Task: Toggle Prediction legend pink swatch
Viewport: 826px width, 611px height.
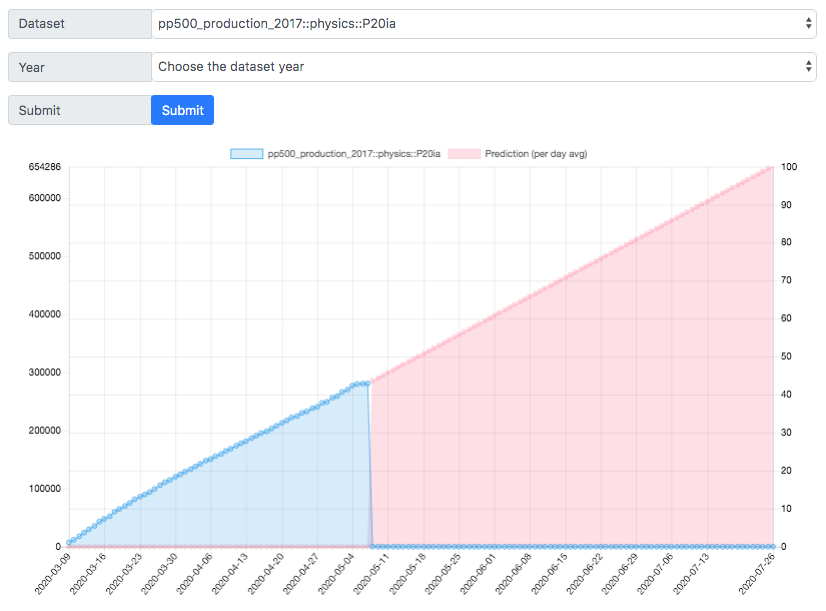Action: coord(464,154)
